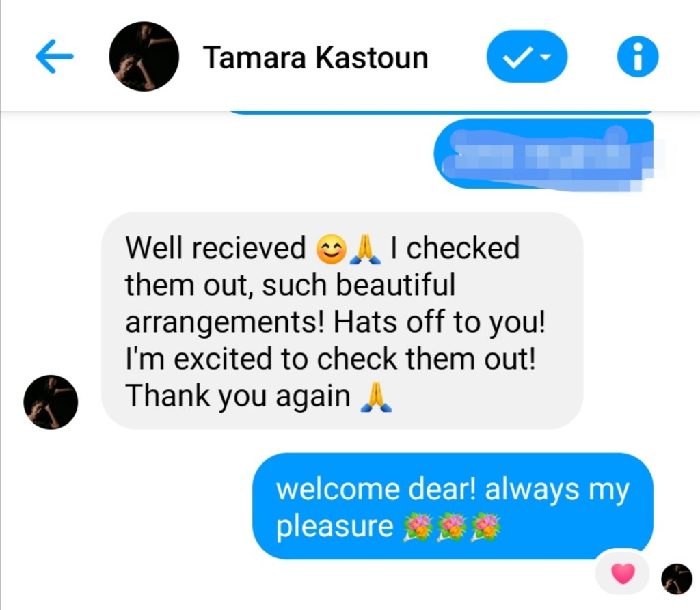Go back using the blue arrow
Viewport: 700px width, 610px height.
54,57
